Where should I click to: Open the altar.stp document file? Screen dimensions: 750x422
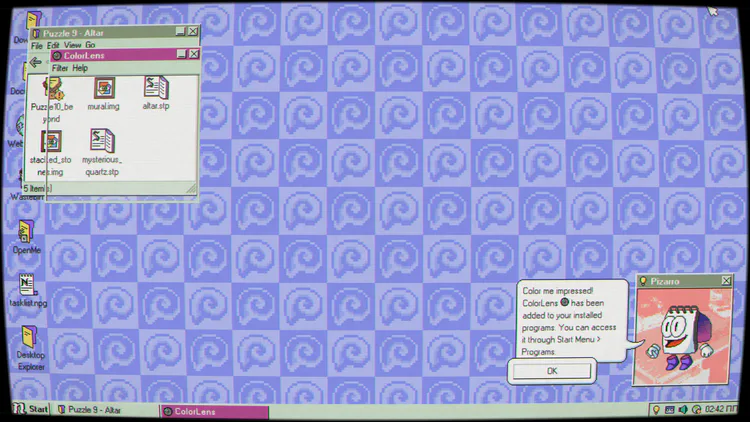(x=156, y=88)
